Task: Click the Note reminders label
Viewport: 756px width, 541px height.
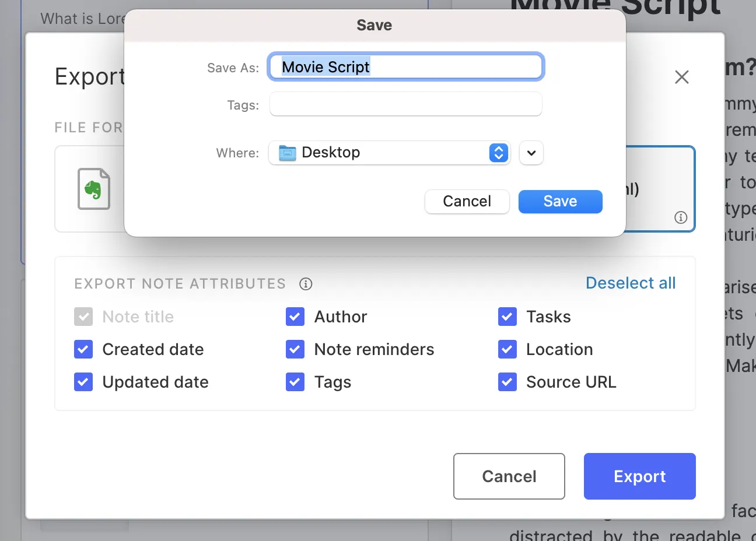Action: click(x=374, y=349)
